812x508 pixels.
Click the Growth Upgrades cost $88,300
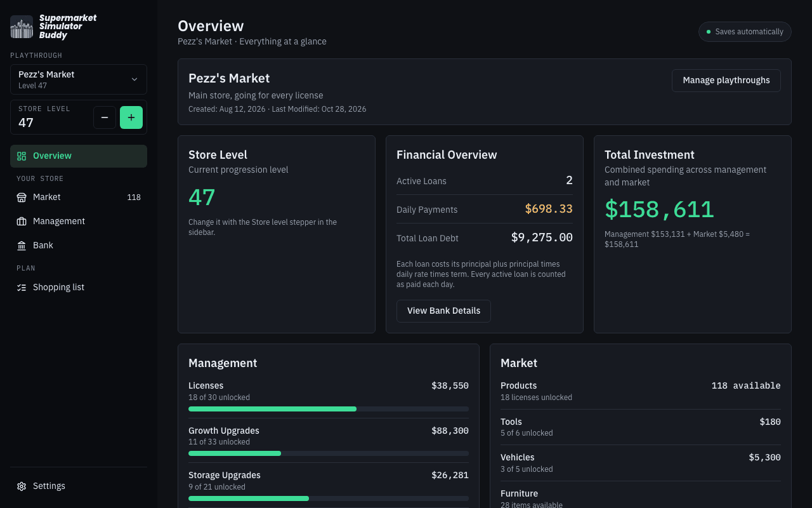pos(450,431)
